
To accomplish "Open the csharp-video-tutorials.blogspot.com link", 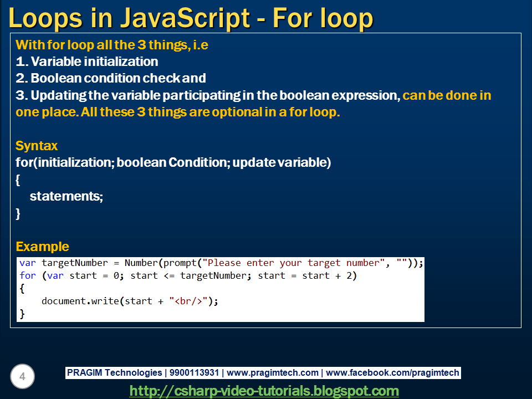I will click(264, 391).
